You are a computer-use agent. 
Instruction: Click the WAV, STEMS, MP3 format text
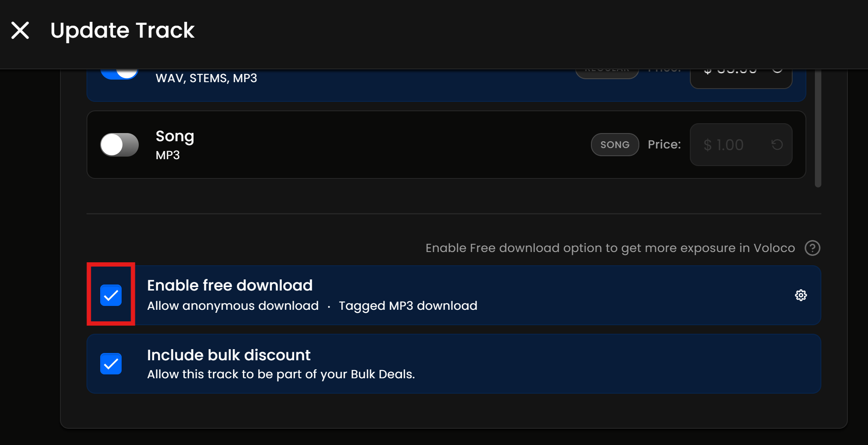206,78
